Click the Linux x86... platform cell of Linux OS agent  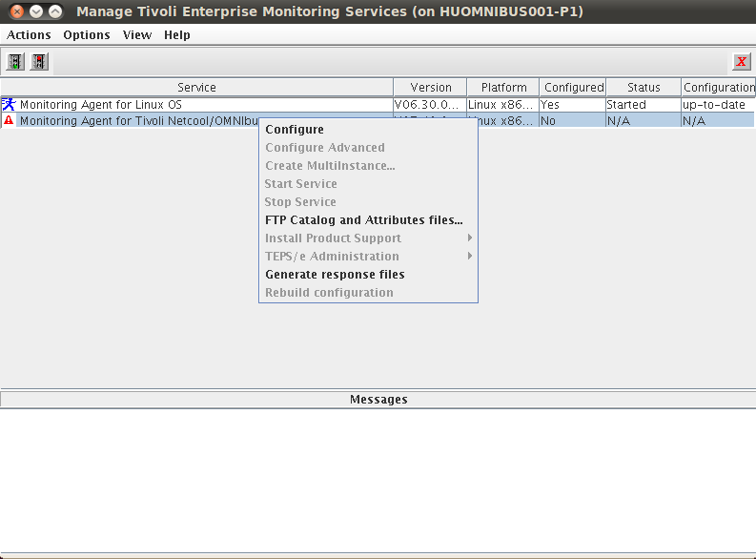502,105
